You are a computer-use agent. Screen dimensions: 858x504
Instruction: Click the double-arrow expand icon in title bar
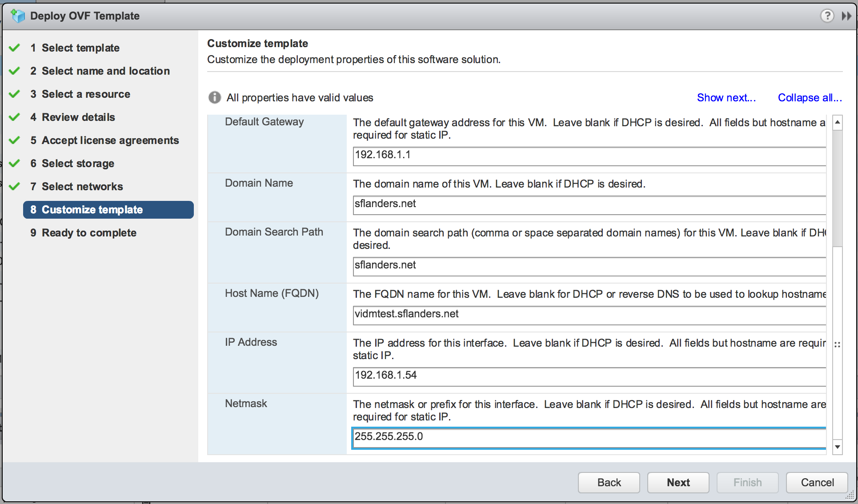click(846, 16)
